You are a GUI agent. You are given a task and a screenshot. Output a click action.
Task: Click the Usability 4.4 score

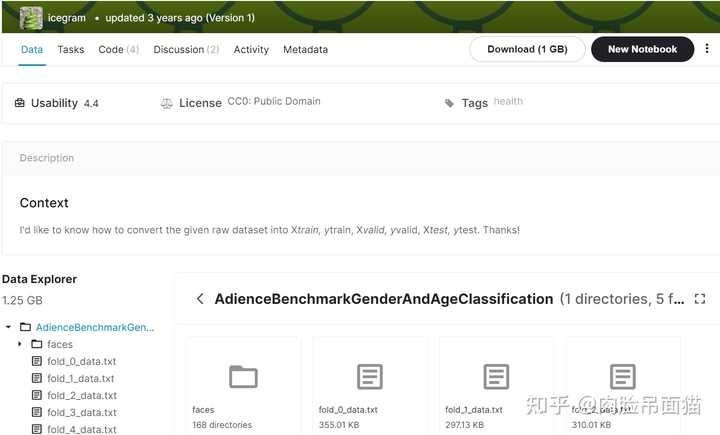click(x=91, y=103)
